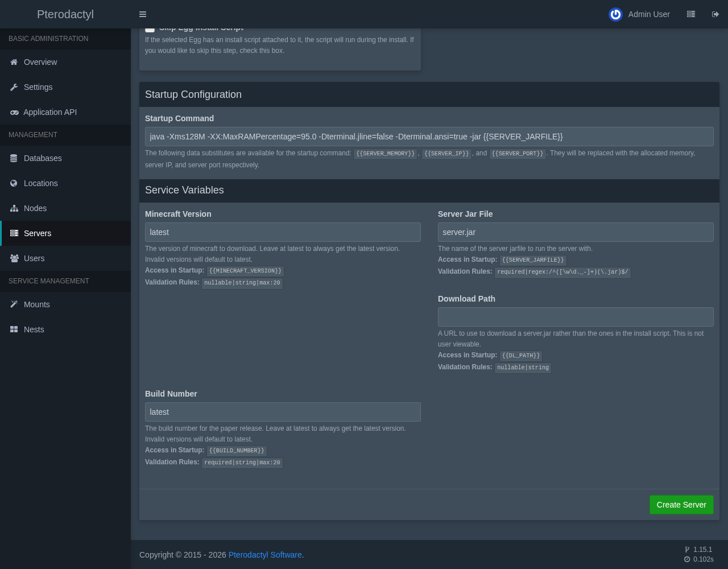
Task: Click the Mounts magic wand icon
Action: (x=14, y=304)
